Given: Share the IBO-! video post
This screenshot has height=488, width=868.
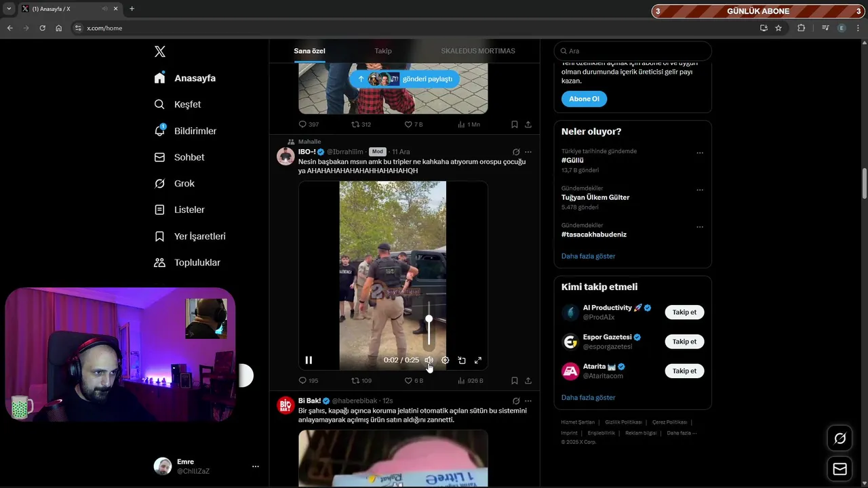Looking at the screenshot, I should [x=528, y=381].
